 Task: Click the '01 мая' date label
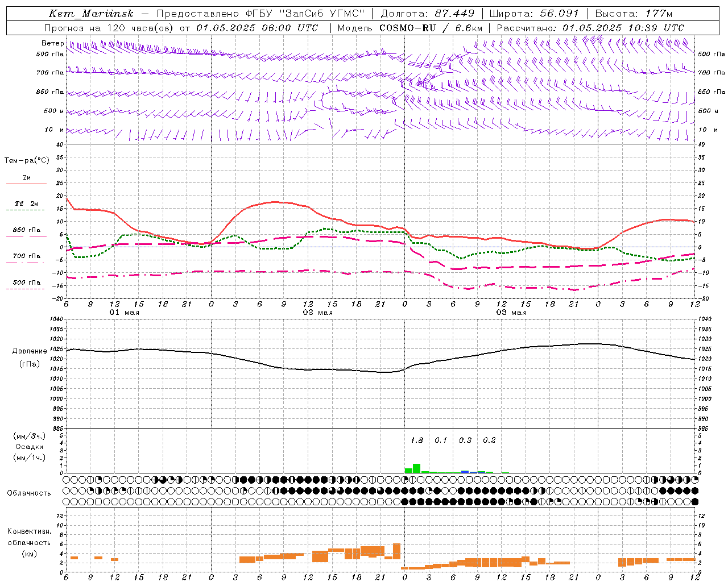point(125,313)
